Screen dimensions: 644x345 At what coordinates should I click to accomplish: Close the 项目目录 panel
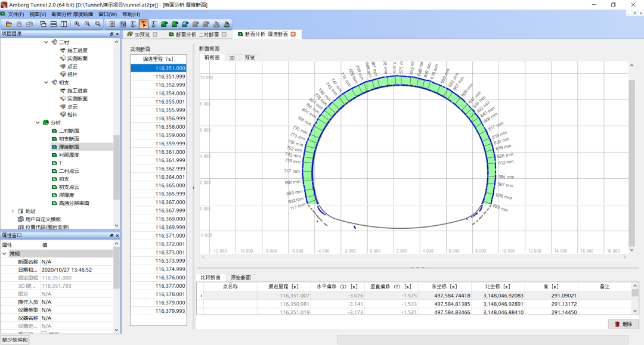click(x=117, y=34)
